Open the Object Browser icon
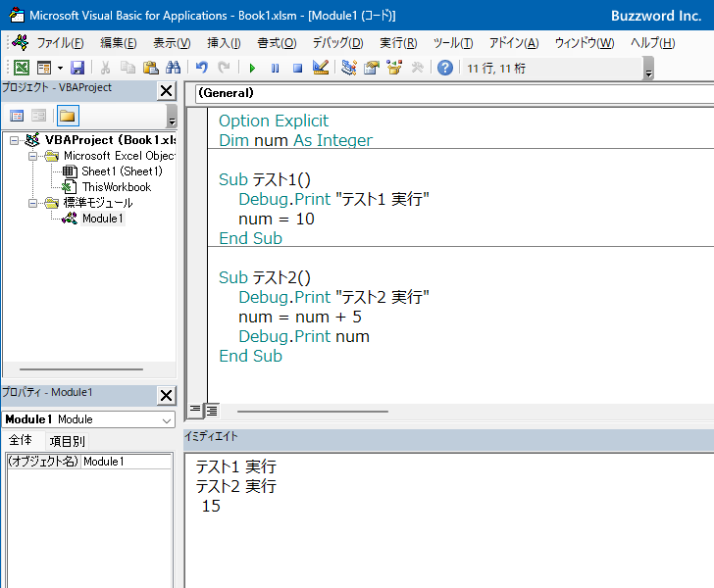714x588 pixels. (394, 68)
